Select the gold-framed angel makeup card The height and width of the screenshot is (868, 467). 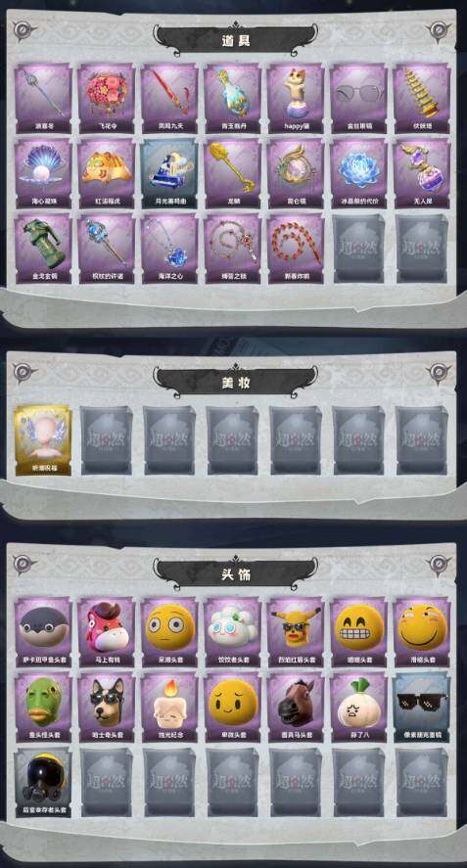(x=43, y=440)
